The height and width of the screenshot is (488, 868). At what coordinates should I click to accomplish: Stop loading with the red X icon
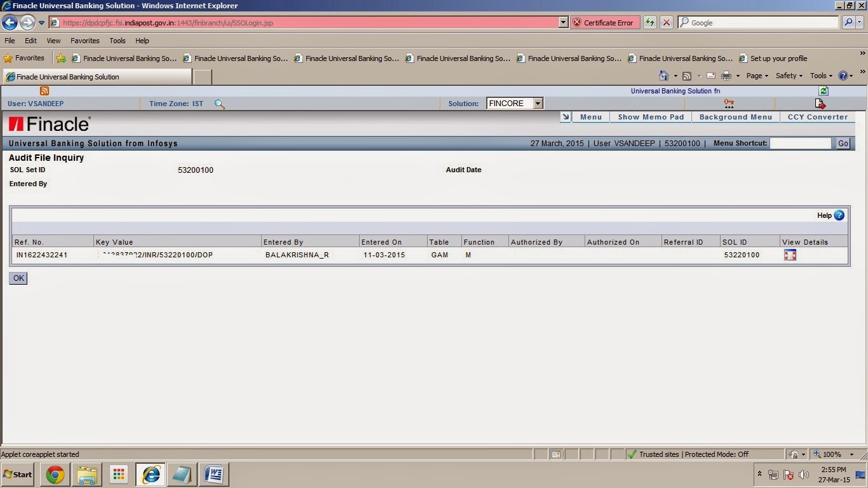pos(666,22)
